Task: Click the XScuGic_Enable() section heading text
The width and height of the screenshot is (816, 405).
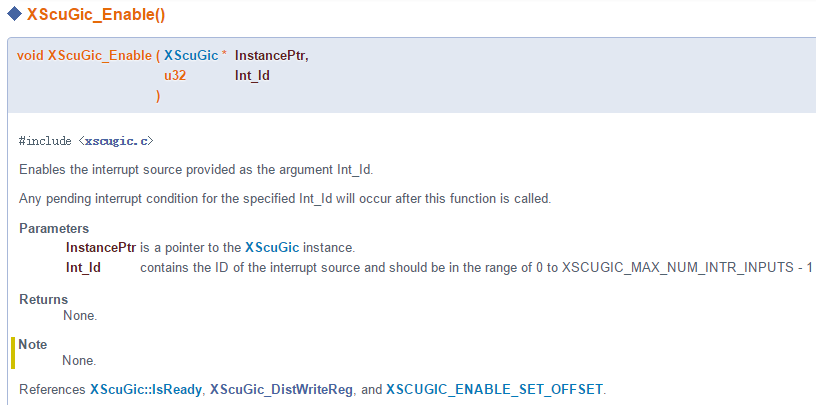Action: [x=94, y=13]
